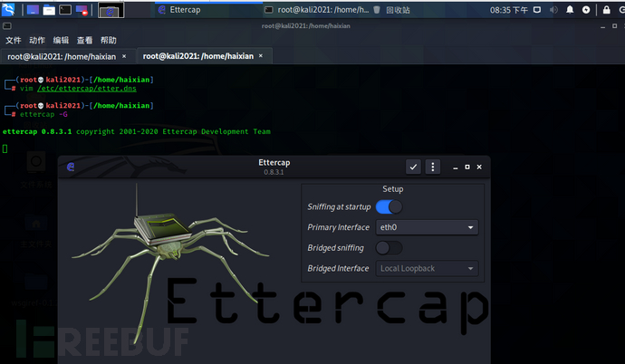This screenshot has height=364, width=625.
Task: Open the Ettercap three-dot options menu
Action: coord(433,167)
